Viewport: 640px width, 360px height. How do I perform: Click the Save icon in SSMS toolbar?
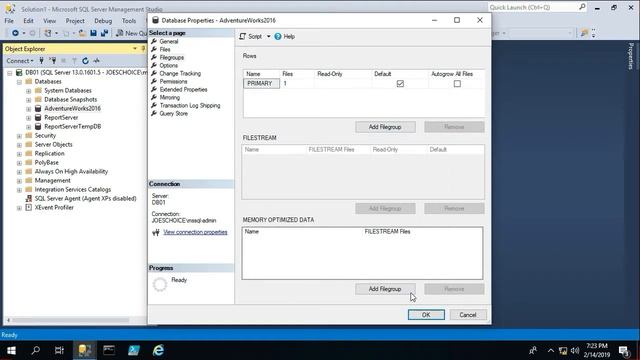point(93,33)
